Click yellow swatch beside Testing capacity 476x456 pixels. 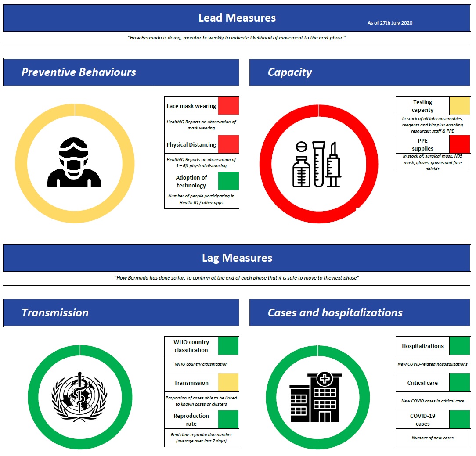[460, 106]
